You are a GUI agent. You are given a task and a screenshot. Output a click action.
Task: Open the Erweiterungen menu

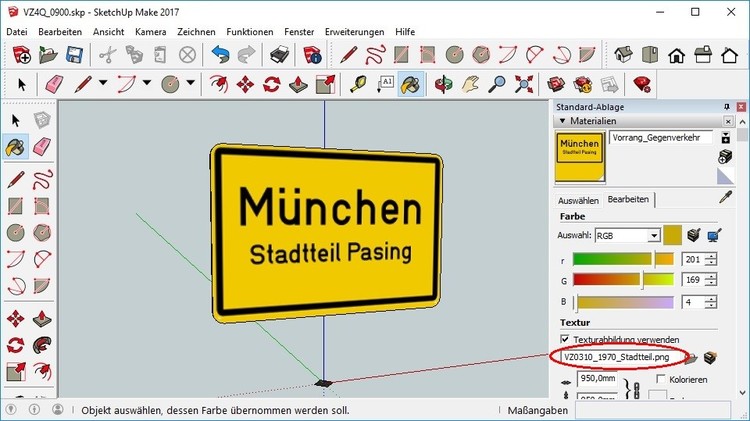pos(354,32)
